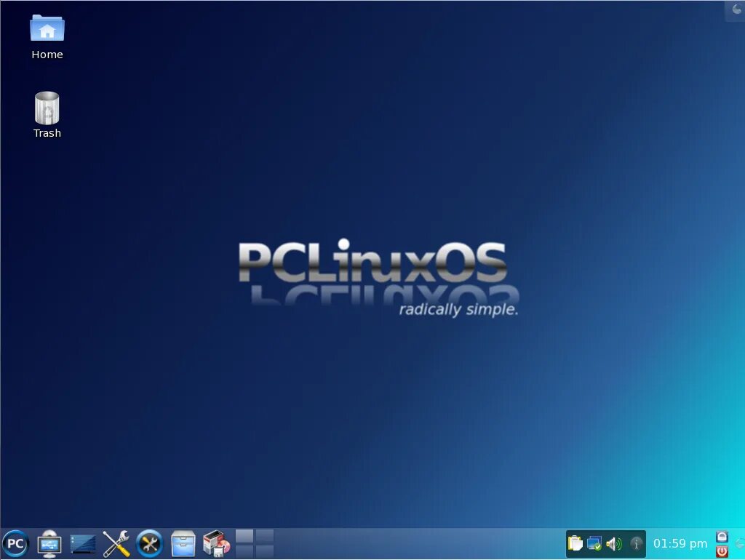The height and width of the screenshot is (560, 745).
Task: Open the PC start menu launcher
Action: point(16,543)
